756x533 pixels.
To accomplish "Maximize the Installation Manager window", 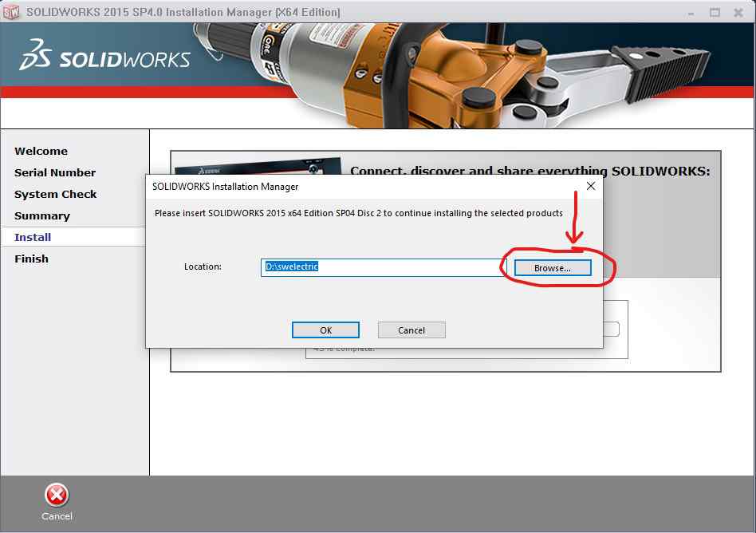I will coord(715,12).
